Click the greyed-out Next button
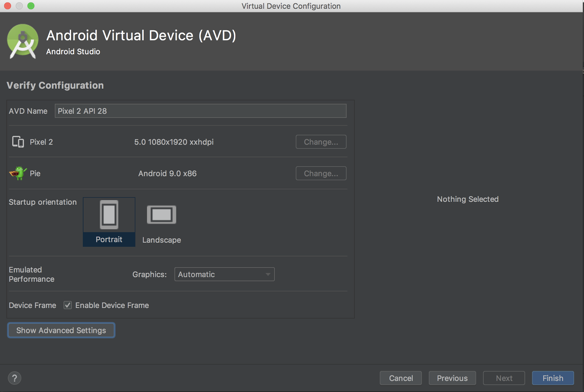584x392 pixels. (x=504, y=378)
